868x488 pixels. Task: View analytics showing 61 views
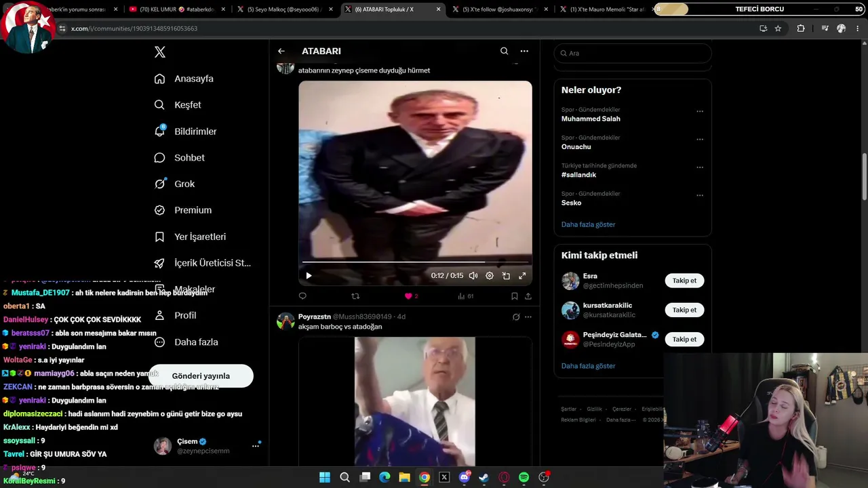point(465,296)
